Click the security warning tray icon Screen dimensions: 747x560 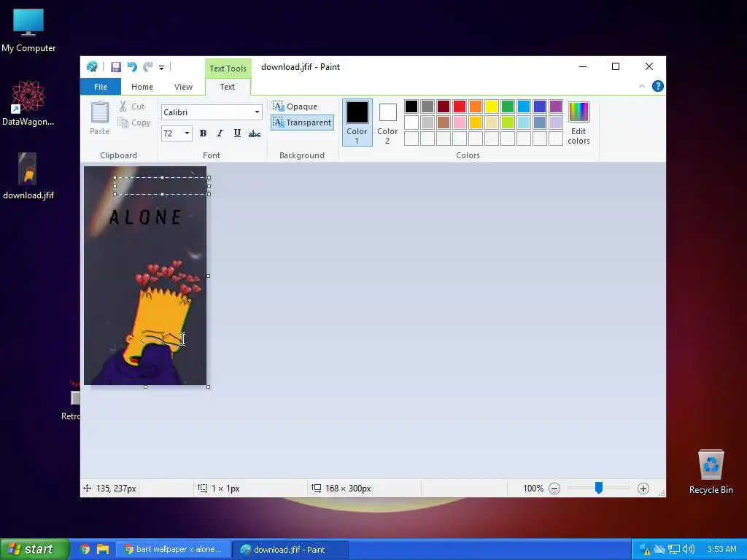(x=645, y=550)
